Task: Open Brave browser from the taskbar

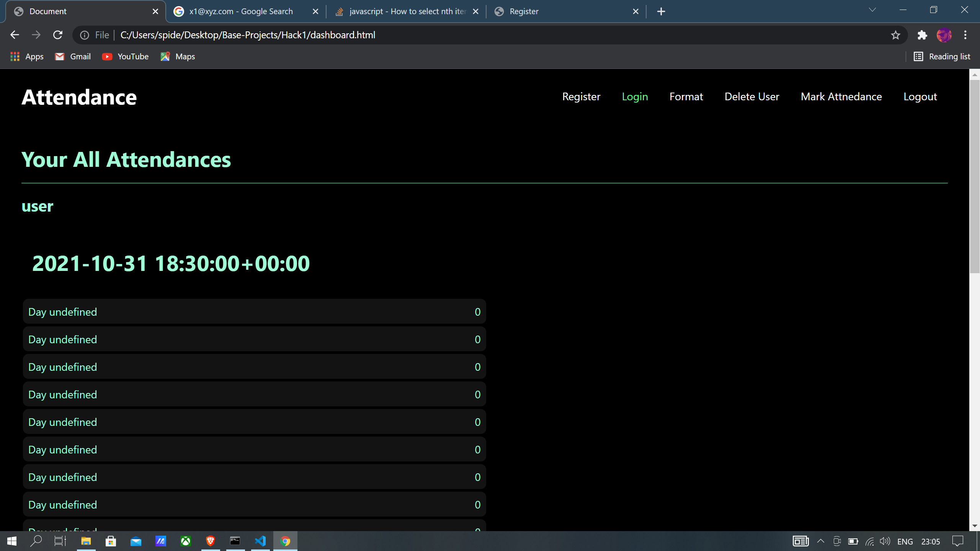Action: (x=211, y=541)
